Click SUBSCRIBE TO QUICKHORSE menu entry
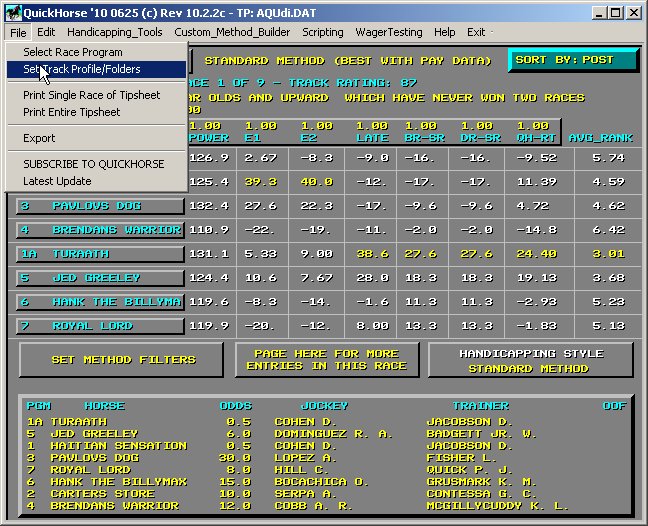This screenshot has height=526, width=648. [96, 164]
